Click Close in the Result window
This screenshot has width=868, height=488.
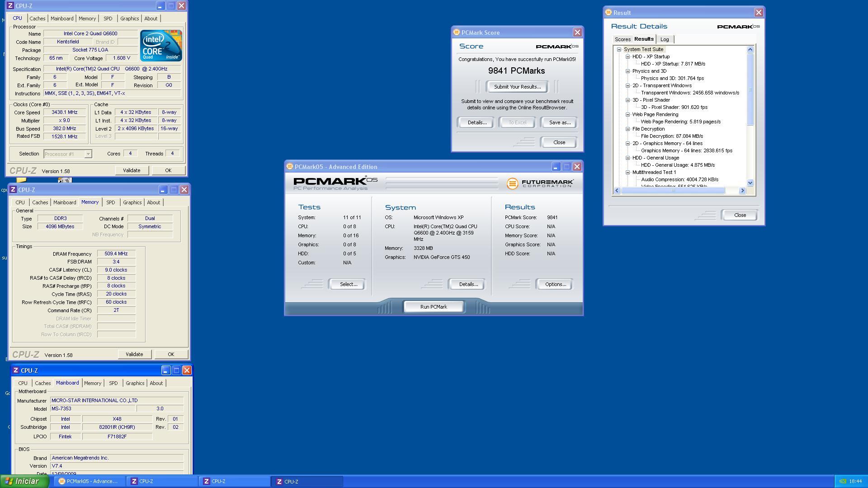pos(740,215)
